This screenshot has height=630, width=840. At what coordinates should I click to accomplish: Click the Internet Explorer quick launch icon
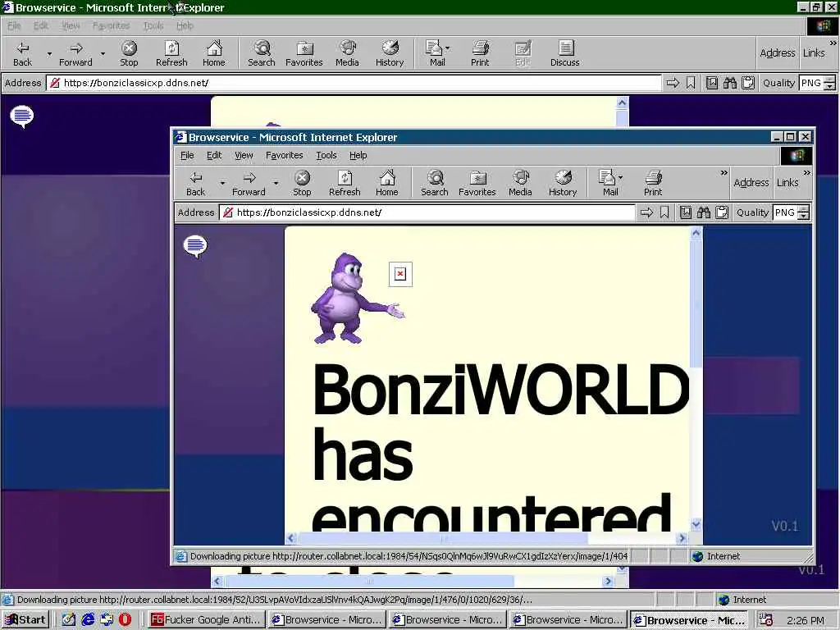tap(88, 620)
